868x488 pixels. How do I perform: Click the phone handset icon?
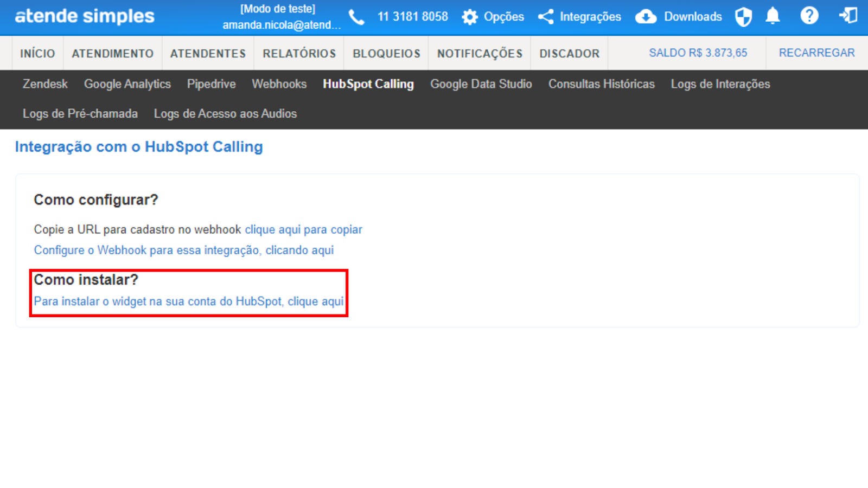click(356, 17)
